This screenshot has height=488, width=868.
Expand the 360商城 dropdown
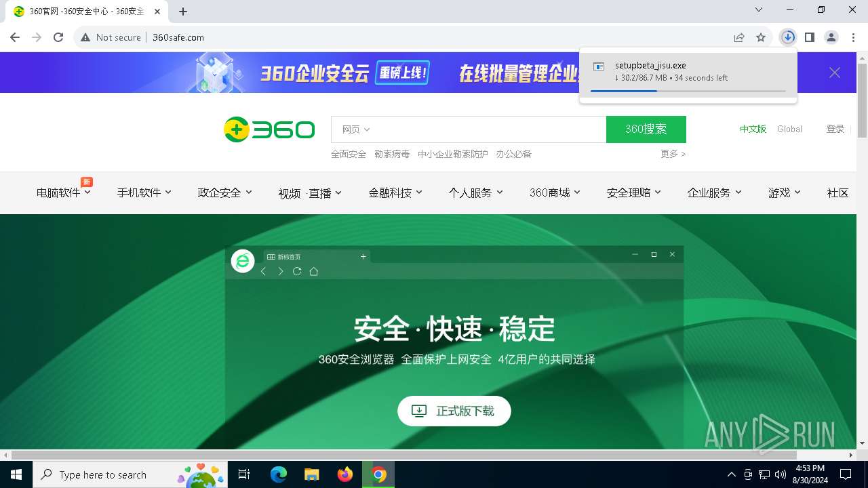(555, 192)
